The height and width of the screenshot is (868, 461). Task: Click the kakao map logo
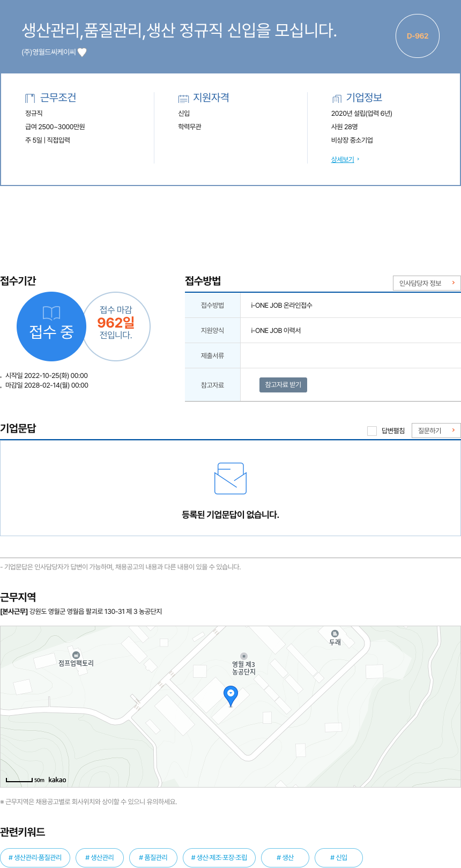pos(57,780)
